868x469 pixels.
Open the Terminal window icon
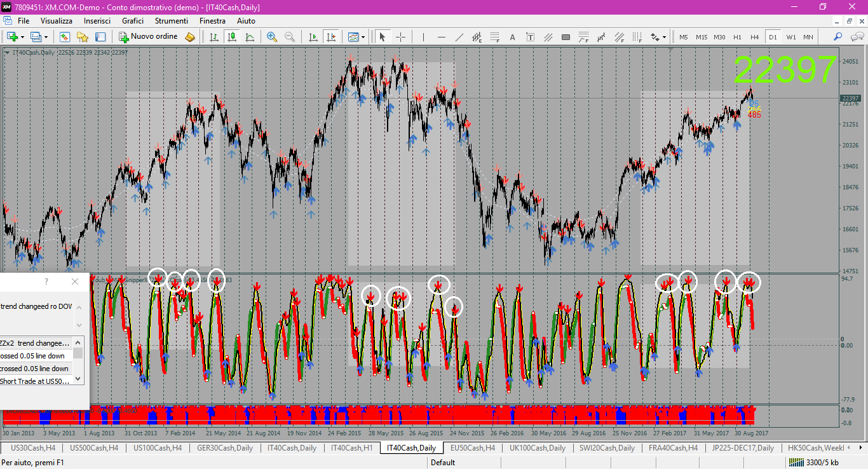pyautogui.click(x=100, y=37)
